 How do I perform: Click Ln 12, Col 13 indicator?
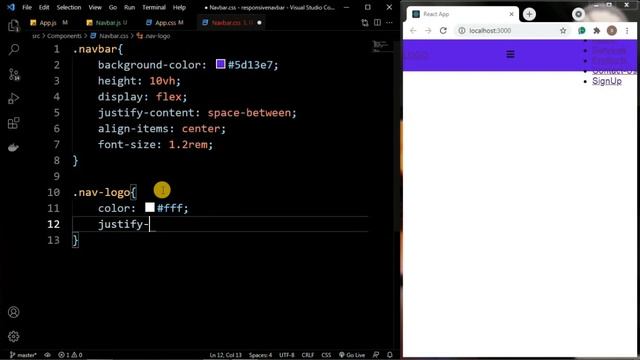click(x=225, y=355)
